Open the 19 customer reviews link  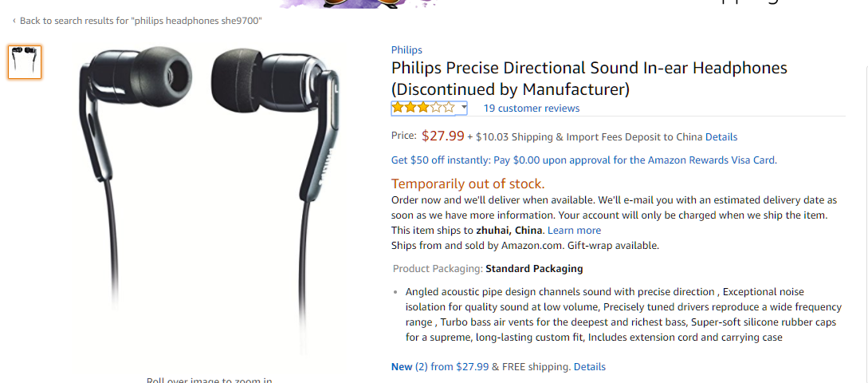532,109
